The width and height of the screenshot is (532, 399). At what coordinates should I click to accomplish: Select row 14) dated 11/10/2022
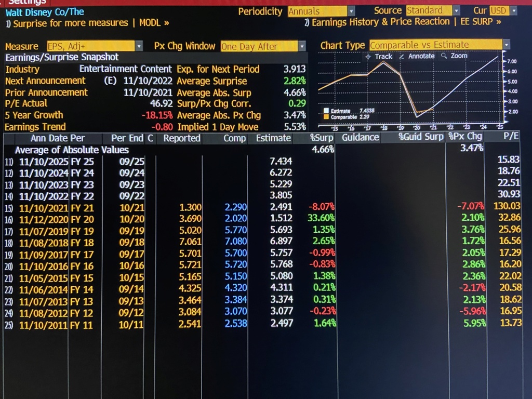click(262, 196)
